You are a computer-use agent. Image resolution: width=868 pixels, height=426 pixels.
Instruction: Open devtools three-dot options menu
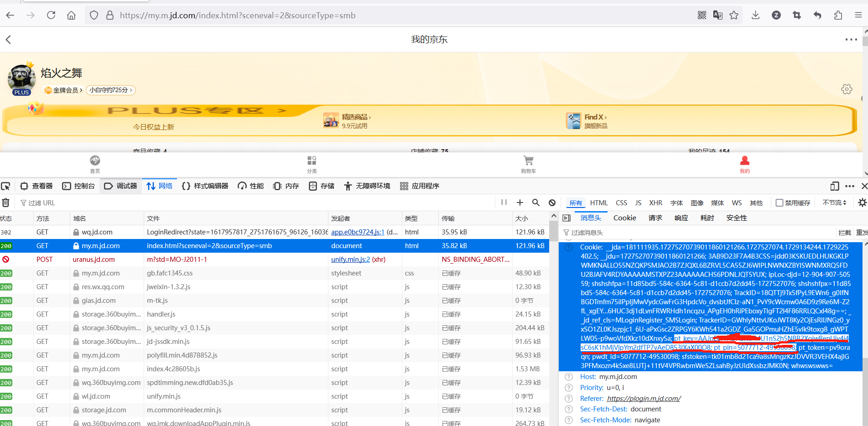(849, 186)
